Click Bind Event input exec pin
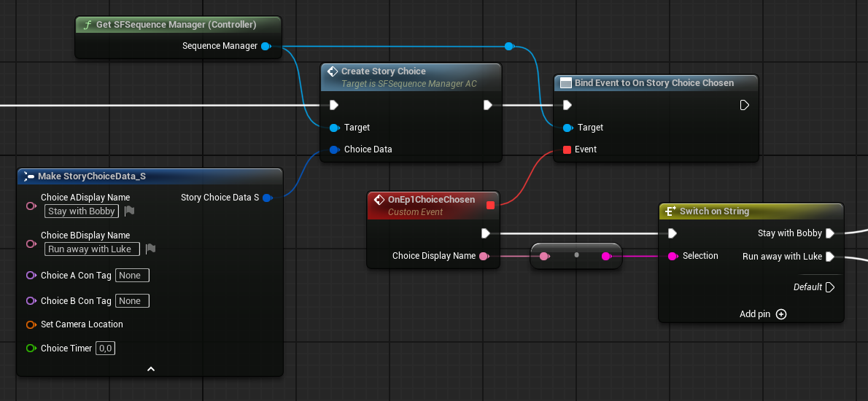 coord(567,105)
